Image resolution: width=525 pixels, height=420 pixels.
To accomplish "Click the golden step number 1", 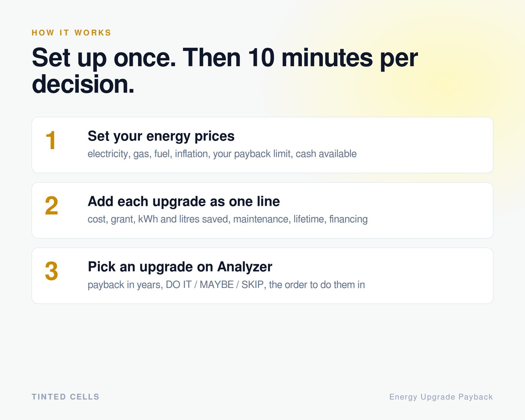I will [51, 141].
